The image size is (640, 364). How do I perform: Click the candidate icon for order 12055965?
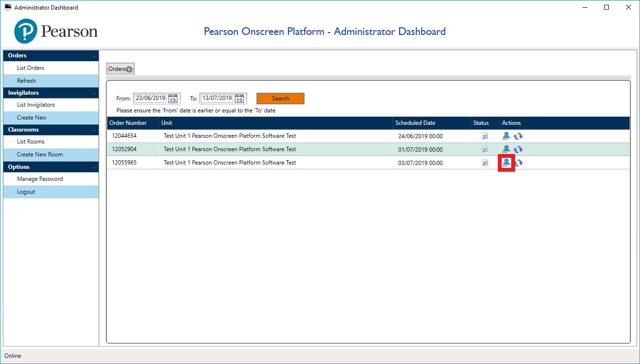[506, 163]
